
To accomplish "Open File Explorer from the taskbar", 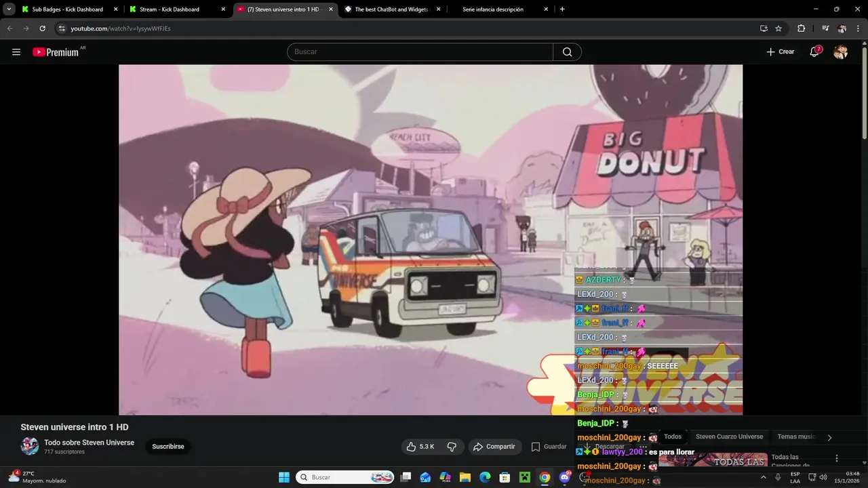I will point(465,477).
